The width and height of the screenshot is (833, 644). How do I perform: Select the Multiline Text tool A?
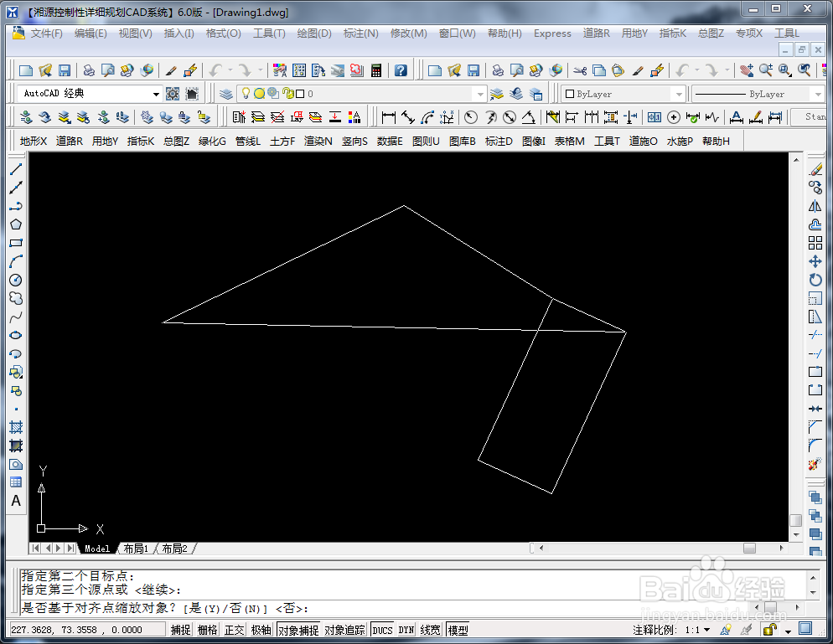point(16,501)
